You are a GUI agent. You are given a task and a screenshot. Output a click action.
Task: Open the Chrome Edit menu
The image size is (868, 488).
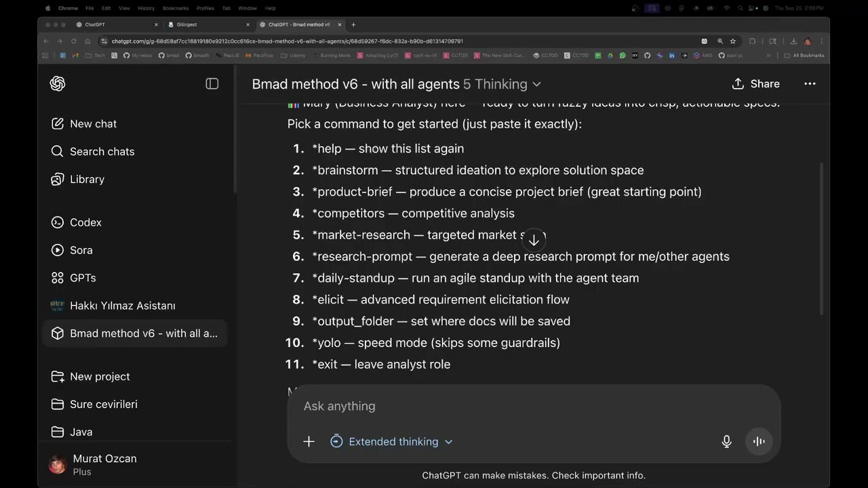point(106,8)
